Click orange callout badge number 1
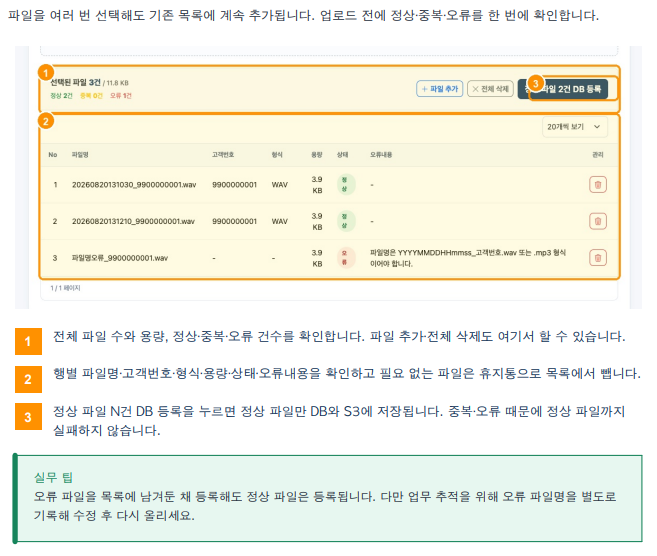Image resolution: width=657 pixels, height=556 pixels. pyautogui.click(x=46, y=73)
